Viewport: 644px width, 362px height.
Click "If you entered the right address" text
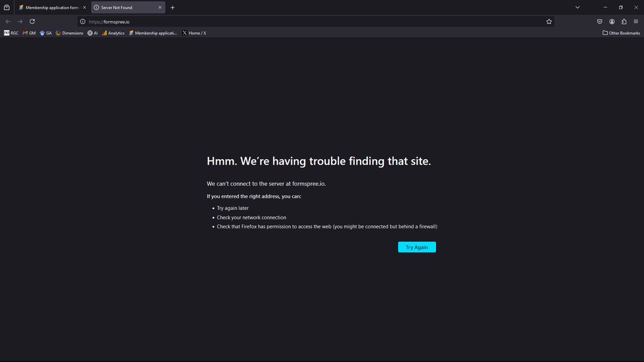(x=254, y=196)
